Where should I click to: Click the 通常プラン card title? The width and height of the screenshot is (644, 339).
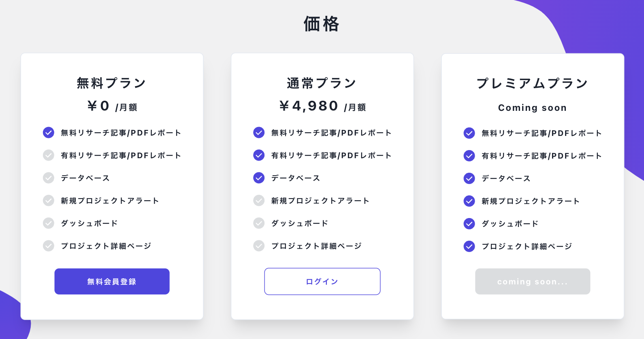pos(322,83)
